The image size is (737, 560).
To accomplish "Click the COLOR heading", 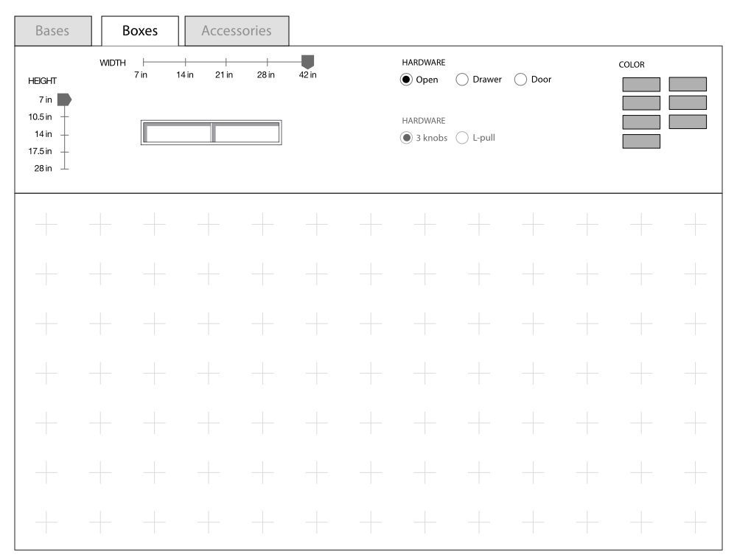I will coord(632,65).
